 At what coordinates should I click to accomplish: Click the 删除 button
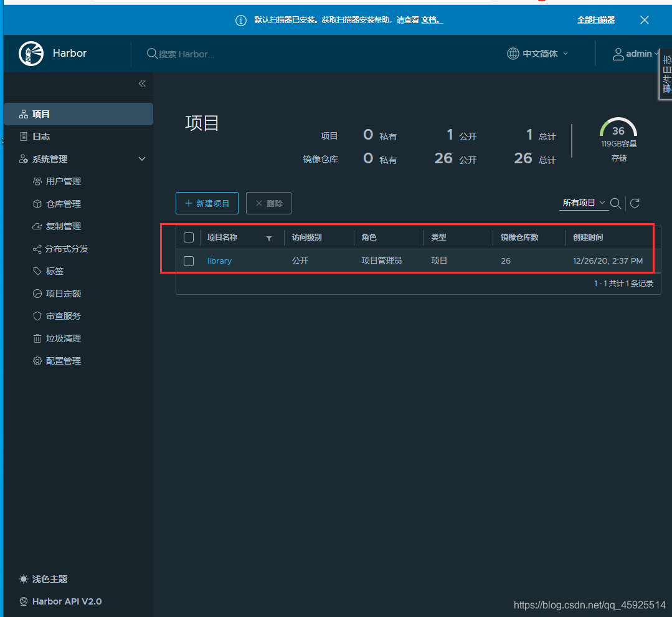coord(268,203)
